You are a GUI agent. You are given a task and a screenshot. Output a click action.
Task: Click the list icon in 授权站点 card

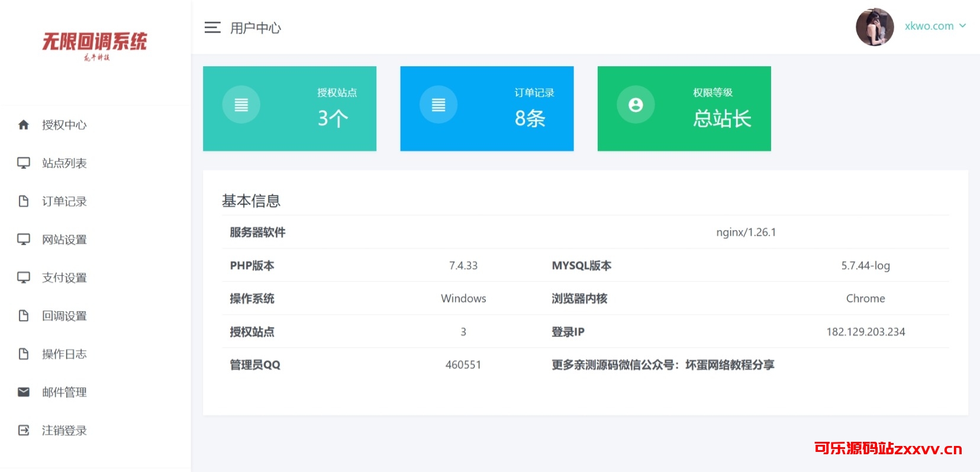(x=241, y=105)
